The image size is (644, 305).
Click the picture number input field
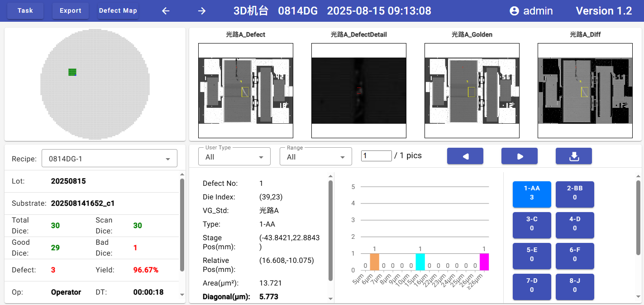(376, 156)
